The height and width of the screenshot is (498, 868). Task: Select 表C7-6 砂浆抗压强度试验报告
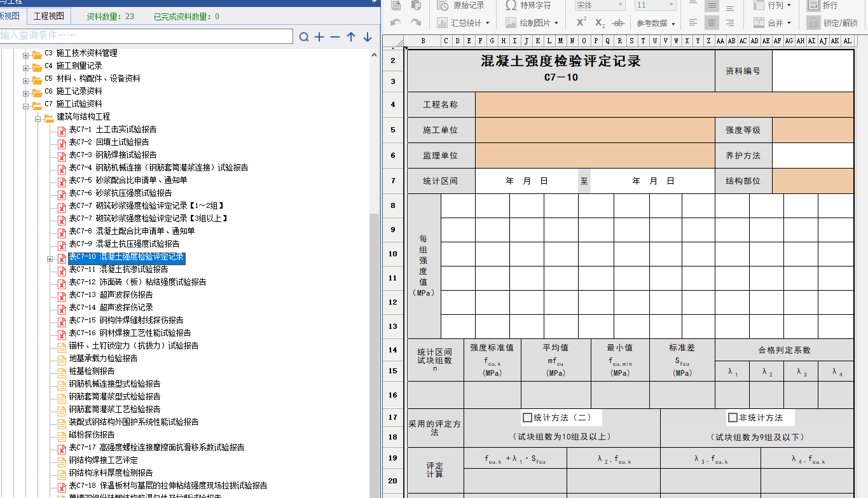121,193
